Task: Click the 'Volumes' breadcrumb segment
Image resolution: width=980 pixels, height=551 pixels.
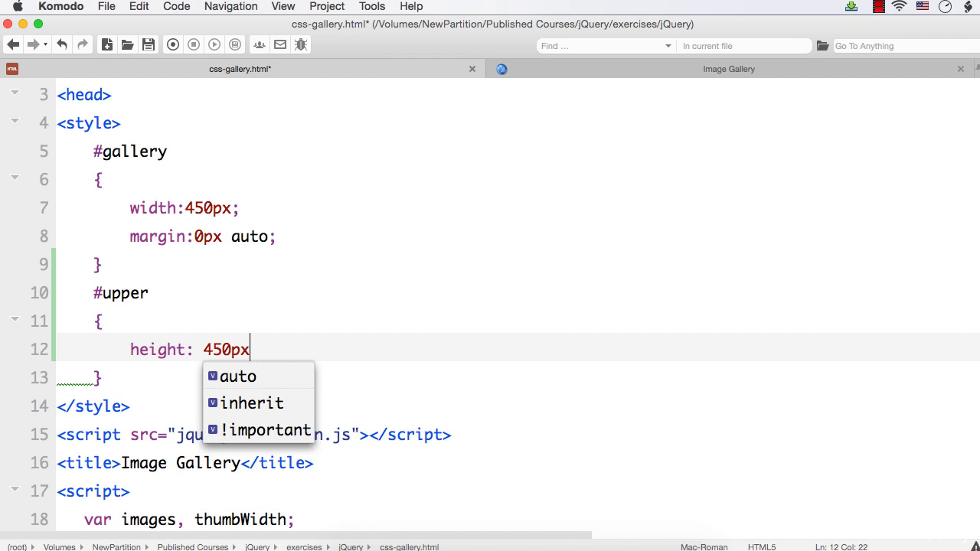Action: click(x=59, y=546)
